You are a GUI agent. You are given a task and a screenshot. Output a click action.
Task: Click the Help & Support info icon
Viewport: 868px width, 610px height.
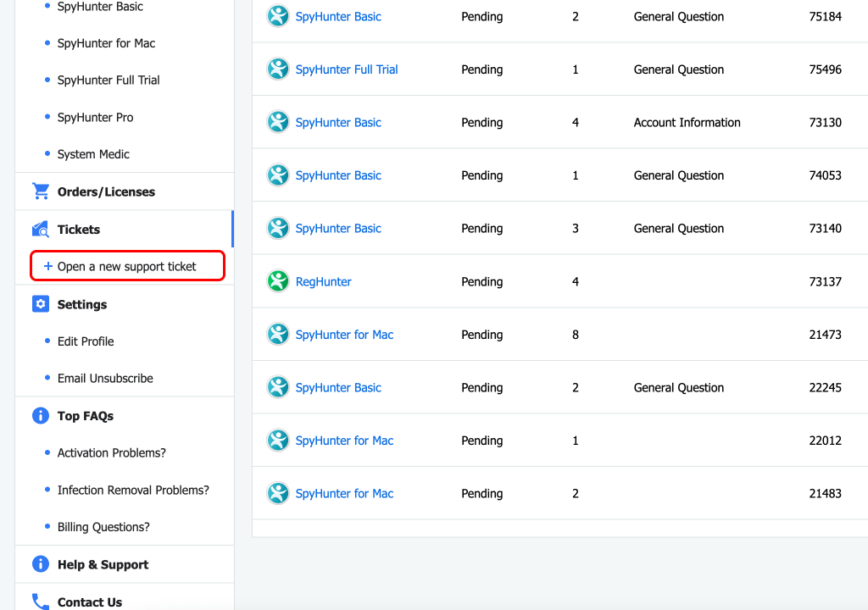coord(40,564)
